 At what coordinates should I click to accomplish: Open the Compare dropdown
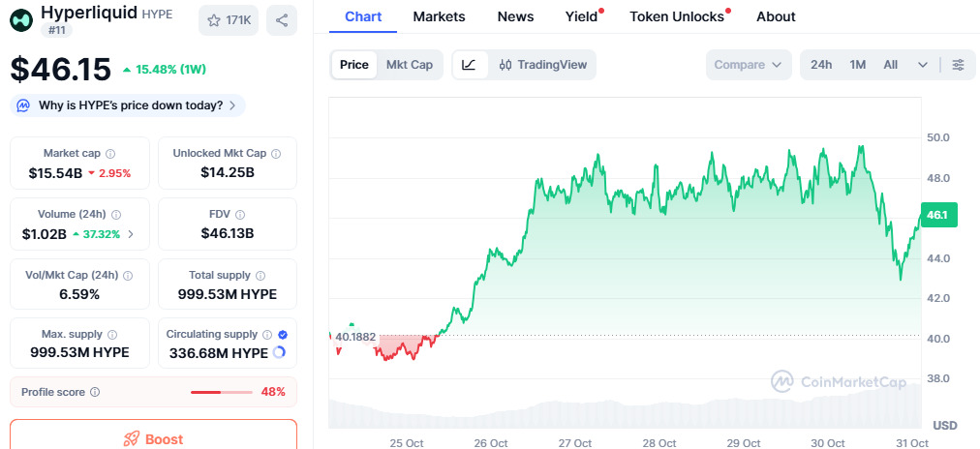[749, 65]
